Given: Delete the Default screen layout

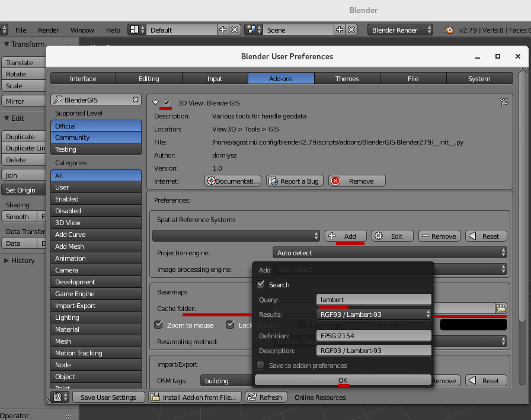Looking at the screenshot, I should (x=235, y=30).
